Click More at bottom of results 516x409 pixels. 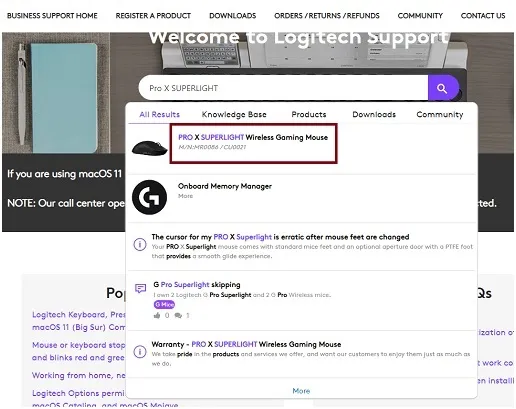(x=301, y=391)
